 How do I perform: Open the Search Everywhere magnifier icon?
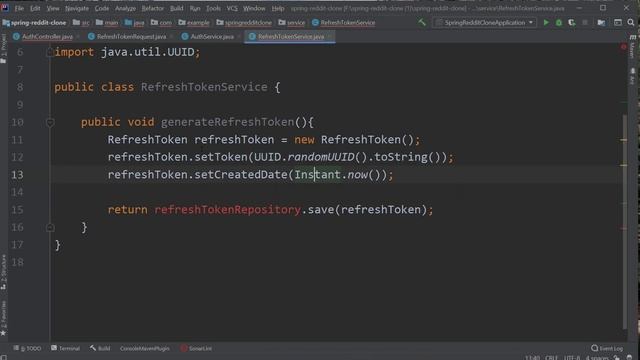tap(631, 22)
